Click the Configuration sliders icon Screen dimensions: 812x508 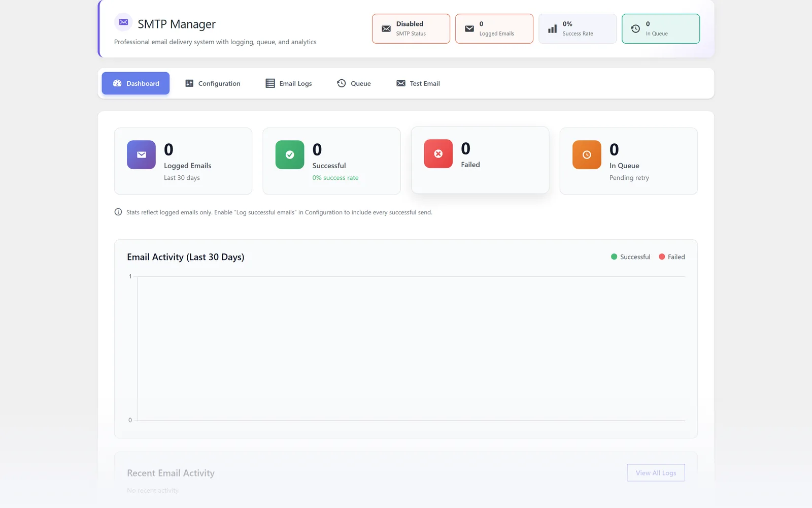(x=189, y=83)
